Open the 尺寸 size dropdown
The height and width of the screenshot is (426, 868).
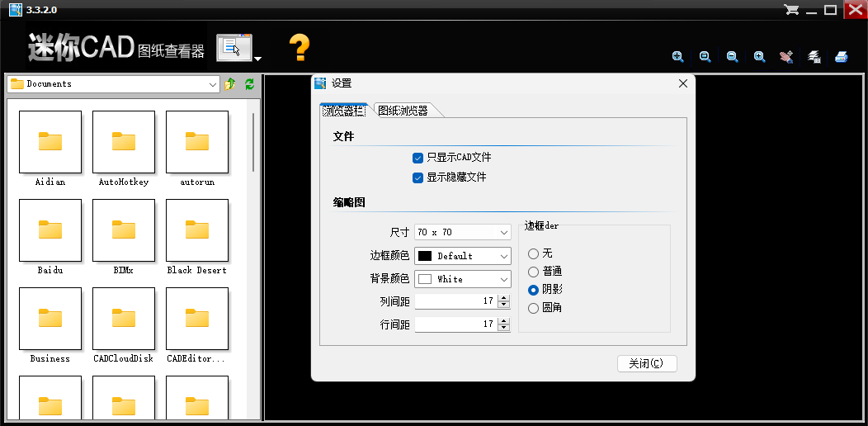coord(463,232)
